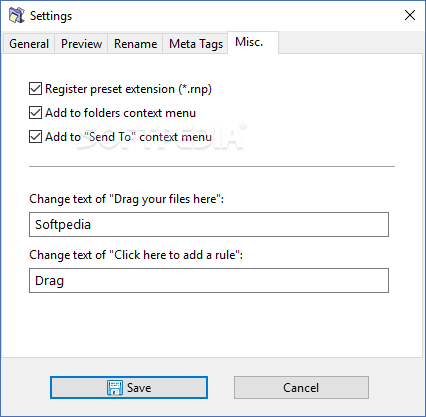Focus the input field containing Drag
Screen dimensions: 426x417
pyautogui.click(x=209, y=281)
